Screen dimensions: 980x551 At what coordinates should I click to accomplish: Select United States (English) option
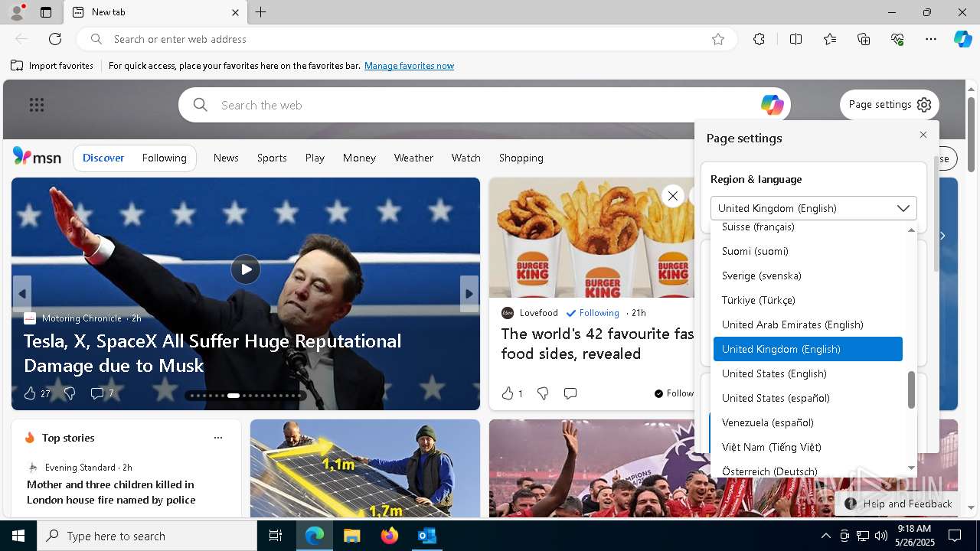(x=808, y=373)
